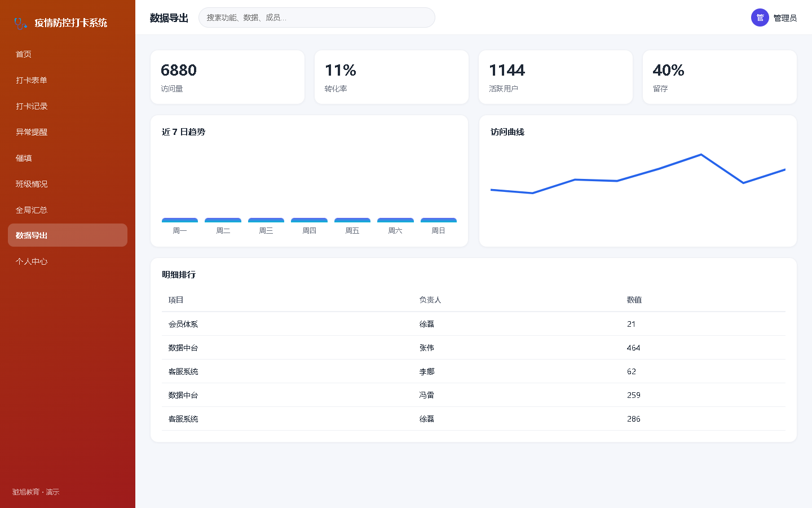Select the 会员体系 table cell
The image size is (812, 508).
183,324
